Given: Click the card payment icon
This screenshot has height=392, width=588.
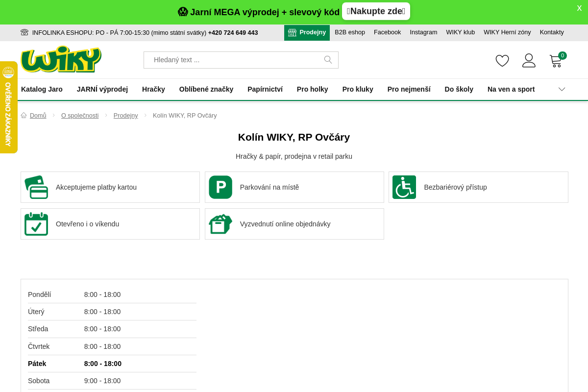Looking at the screenshot, I should tap(36, 187).
